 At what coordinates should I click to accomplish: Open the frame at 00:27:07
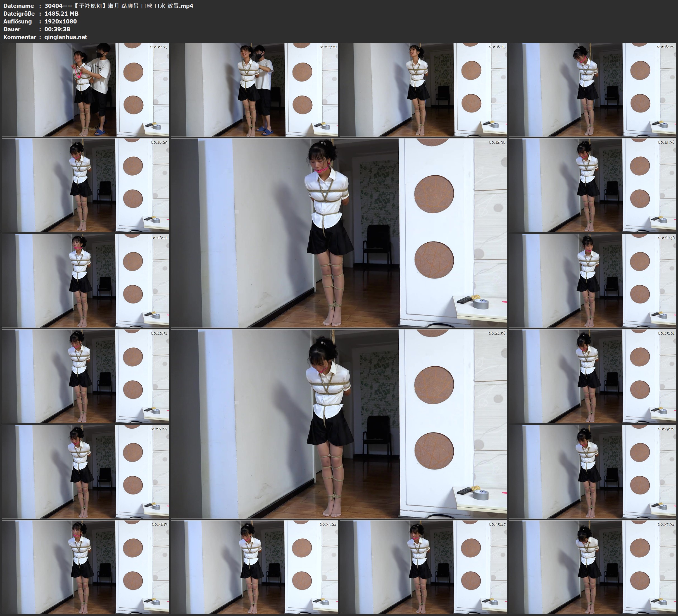[x=85, y=471]
